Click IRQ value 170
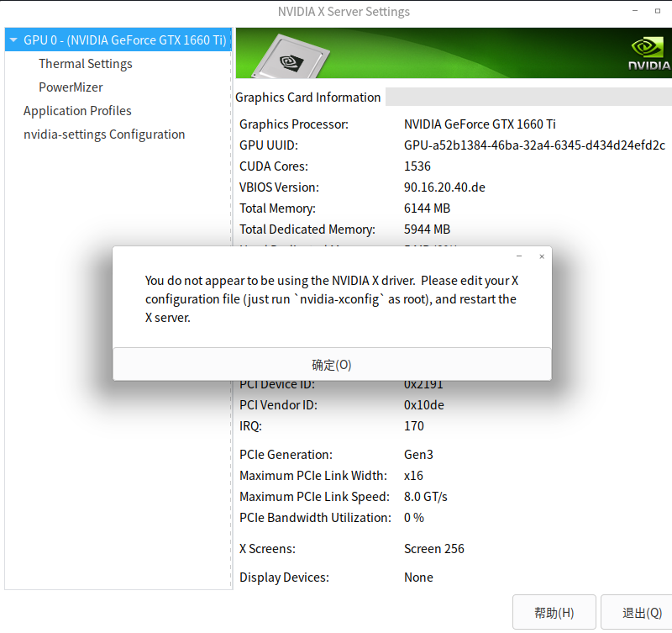672x633 pixels. [x=413, y=426]
